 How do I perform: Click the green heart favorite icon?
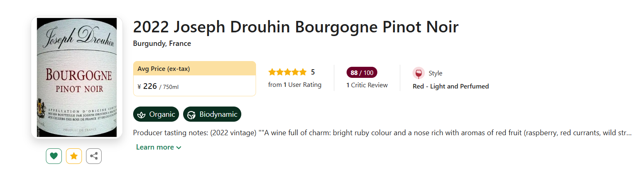[x=54, y=156]
